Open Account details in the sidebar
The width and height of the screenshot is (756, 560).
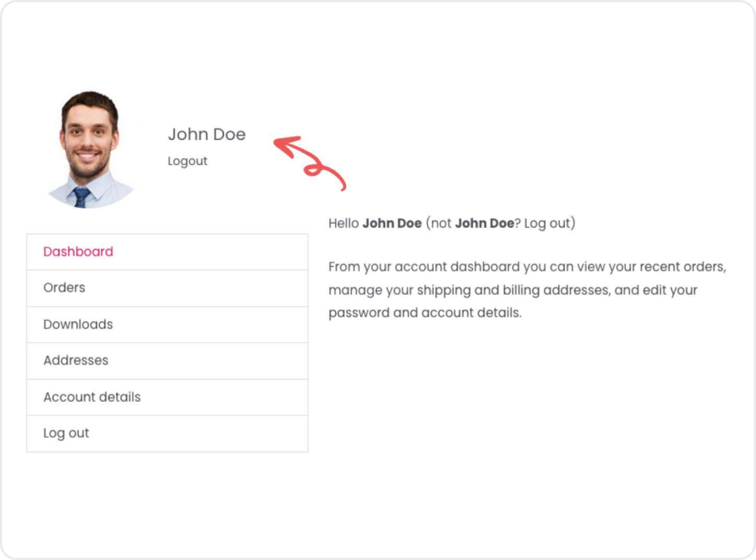click(92, 397)
